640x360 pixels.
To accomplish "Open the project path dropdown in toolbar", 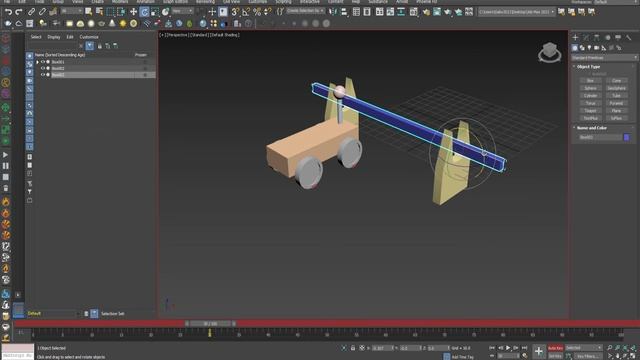I will 516,12.
